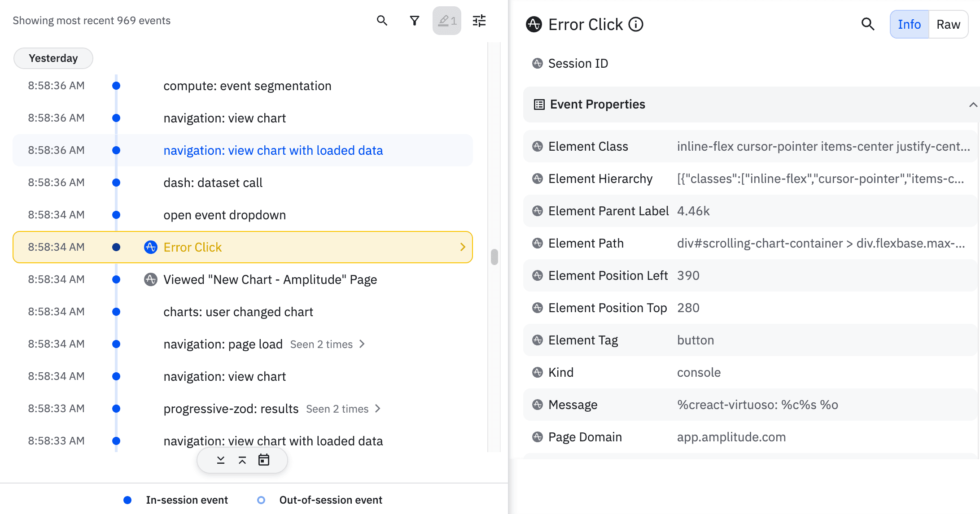Click the Session ID property icon

538,63
